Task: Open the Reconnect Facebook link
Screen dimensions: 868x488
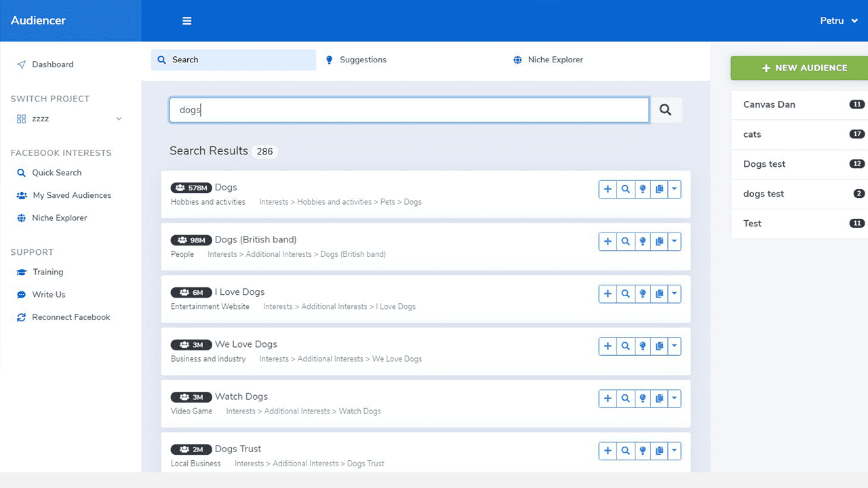Action: click(x=71, y=317)
